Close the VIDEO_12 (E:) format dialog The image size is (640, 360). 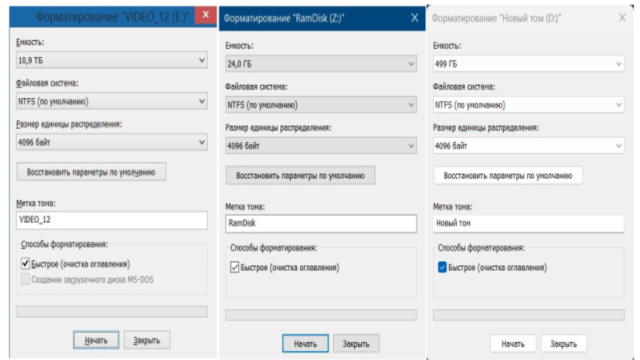pos(205,15)
